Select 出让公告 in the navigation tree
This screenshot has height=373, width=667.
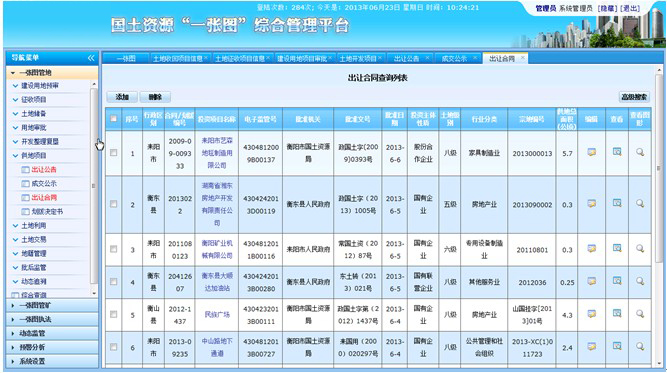tap(44, 169)
